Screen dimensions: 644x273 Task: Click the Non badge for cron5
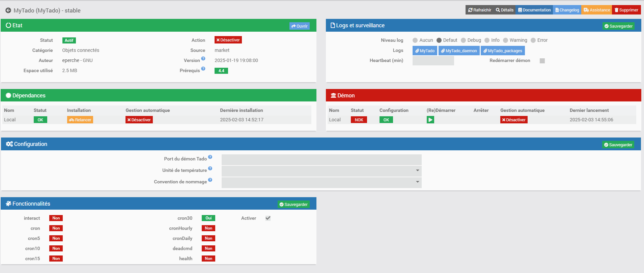coord(56,238)
